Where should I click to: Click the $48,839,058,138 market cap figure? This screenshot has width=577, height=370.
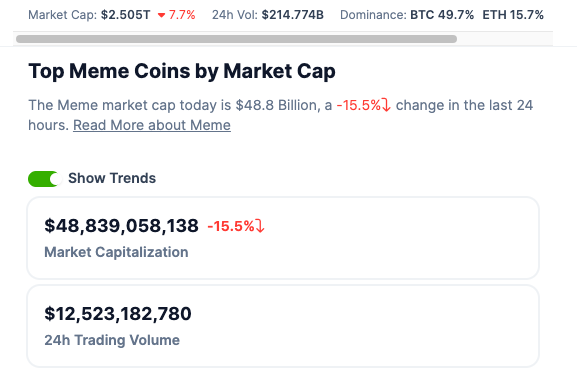point(121,226)
